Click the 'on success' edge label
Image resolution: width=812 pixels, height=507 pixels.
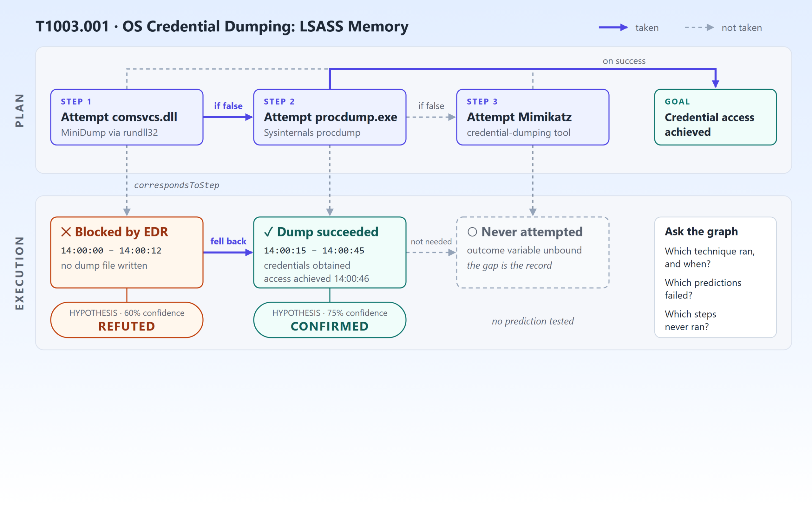[x=624, y=61]
